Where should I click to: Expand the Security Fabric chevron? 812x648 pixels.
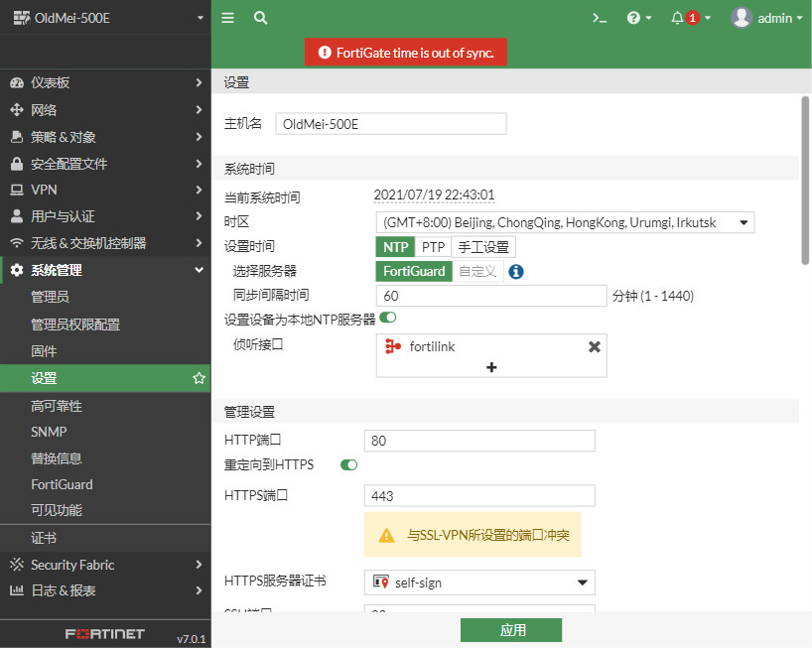[x=199, y=565]
